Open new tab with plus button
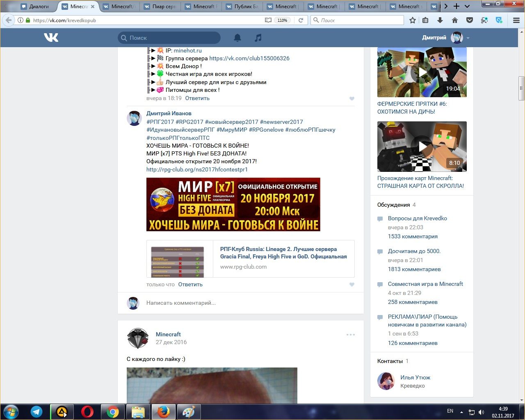Viewport: 525px width, 420px height. [457, 6]
